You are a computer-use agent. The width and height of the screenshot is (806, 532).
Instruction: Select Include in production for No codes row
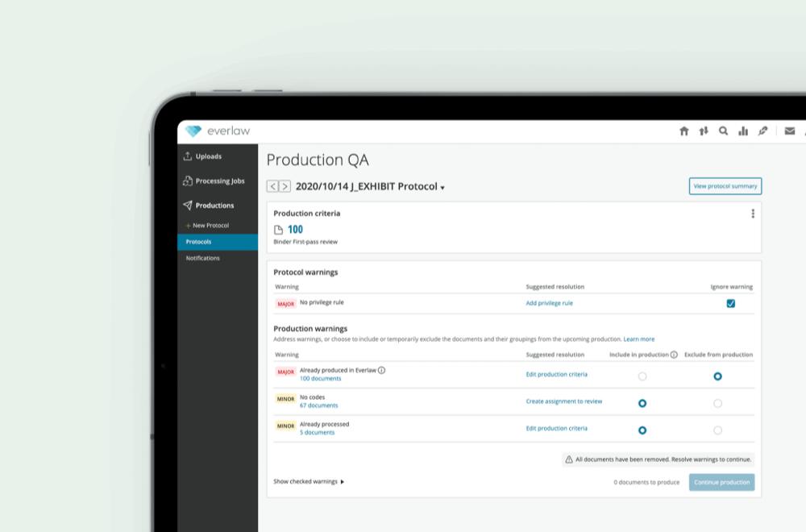click(x=642, y=404)
